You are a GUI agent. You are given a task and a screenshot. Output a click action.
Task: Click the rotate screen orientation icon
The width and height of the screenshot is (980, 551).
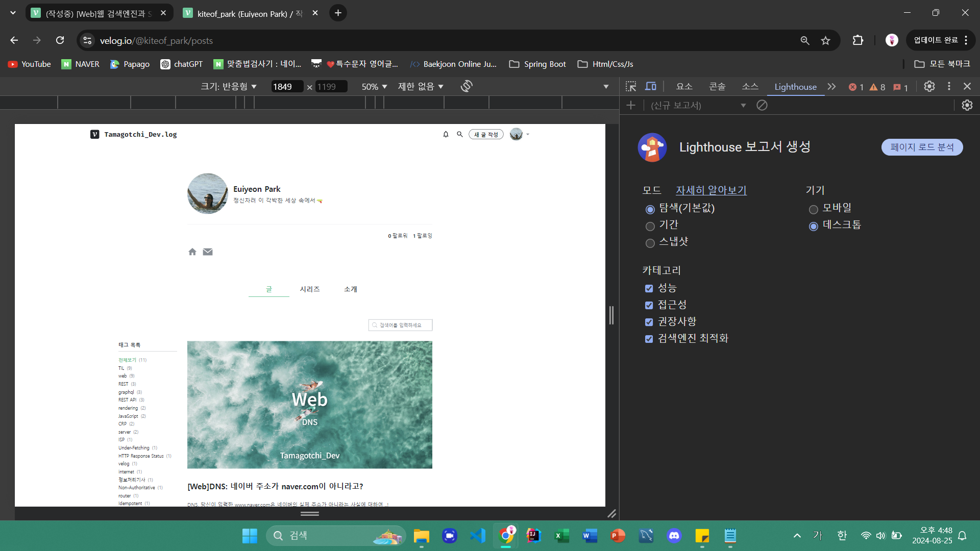tap(466, 86)
